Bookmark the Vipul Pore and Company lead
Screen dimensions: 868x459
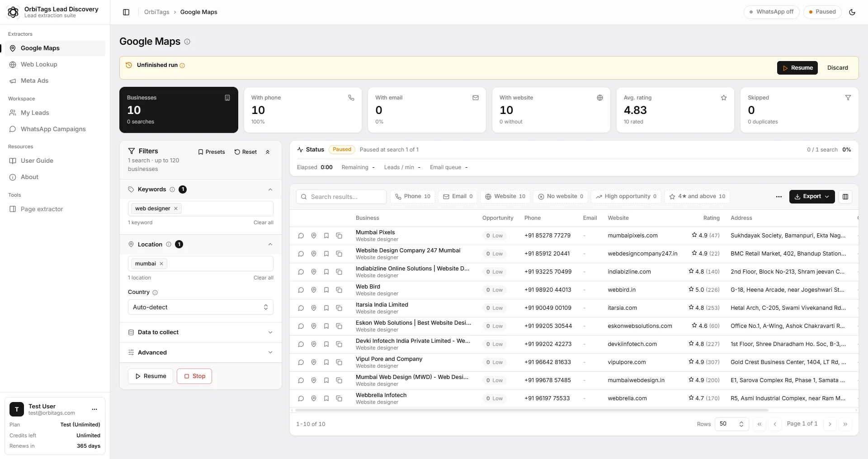(x=326, y=362)
